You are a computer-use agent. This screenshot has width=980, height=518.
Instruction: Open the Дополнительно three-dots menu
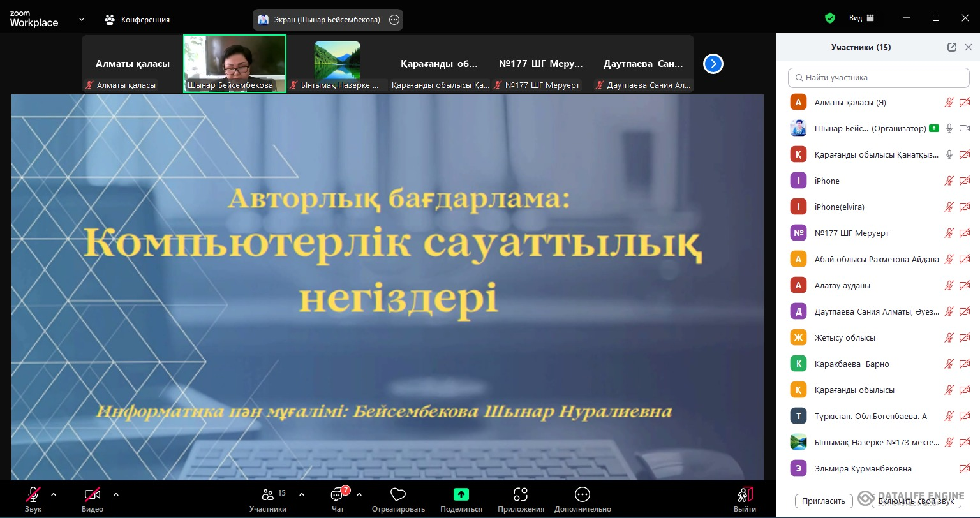[x=582, y=495]
